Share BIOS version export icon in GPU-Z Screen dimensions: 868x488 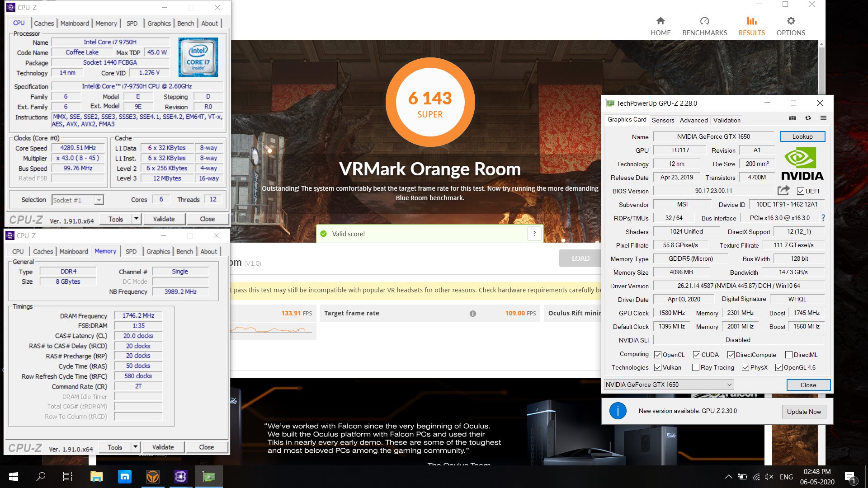[784, 190]
